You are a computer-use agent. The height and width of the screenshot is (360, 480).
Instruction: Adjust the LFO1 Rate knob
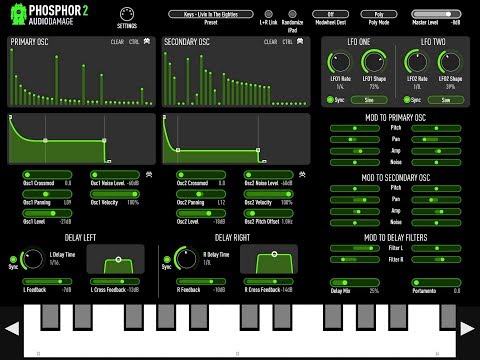pyautogui.click(x=340, y=62)
